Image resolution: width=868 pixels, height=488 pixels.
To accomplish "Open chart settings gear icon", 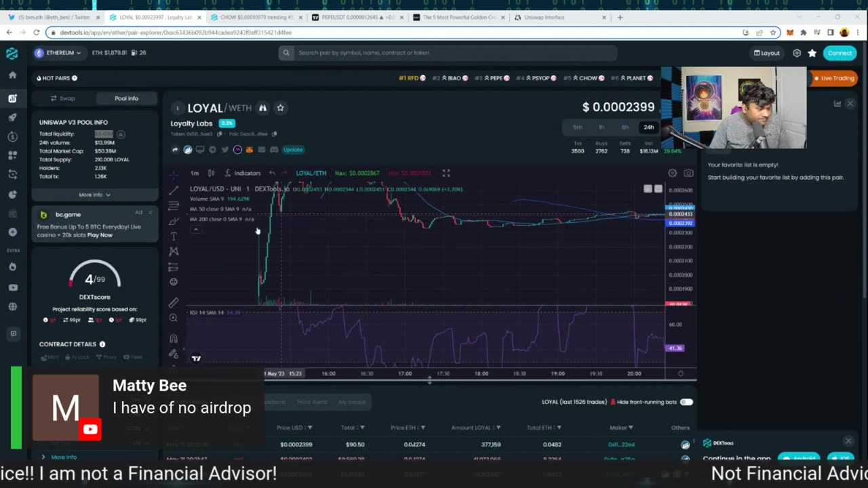I will pyautogui.click(x=672, y=173).
